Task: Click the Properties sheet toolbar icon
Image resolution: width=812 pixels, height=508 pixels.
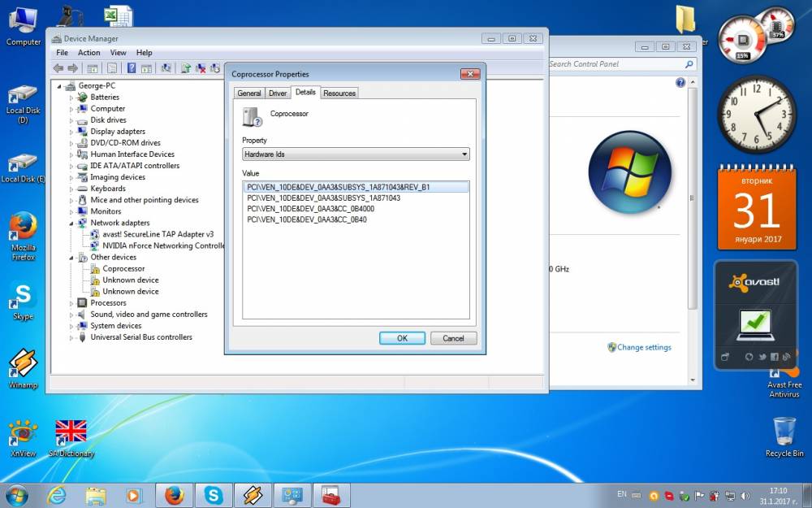Action: pos(112,68)
